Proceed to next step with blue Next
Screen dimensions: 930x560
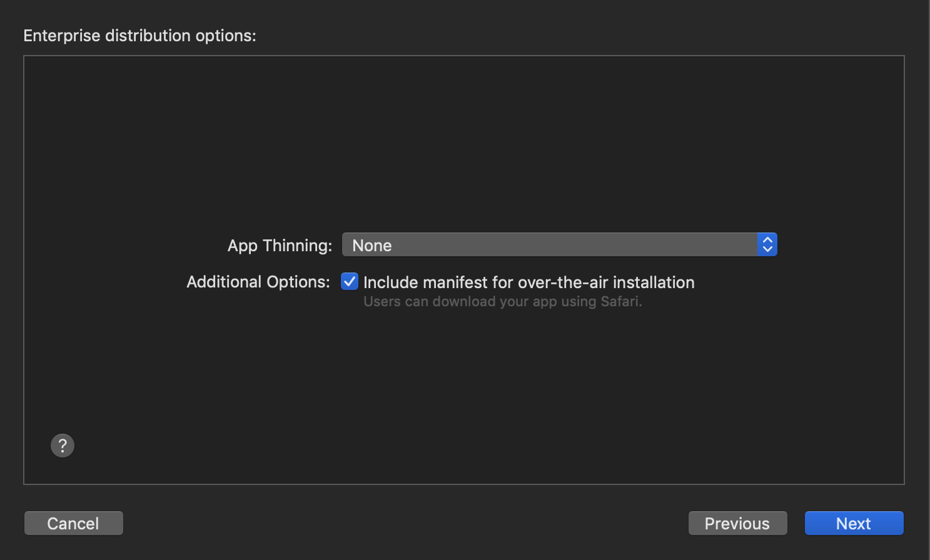(x=854, y=523)
